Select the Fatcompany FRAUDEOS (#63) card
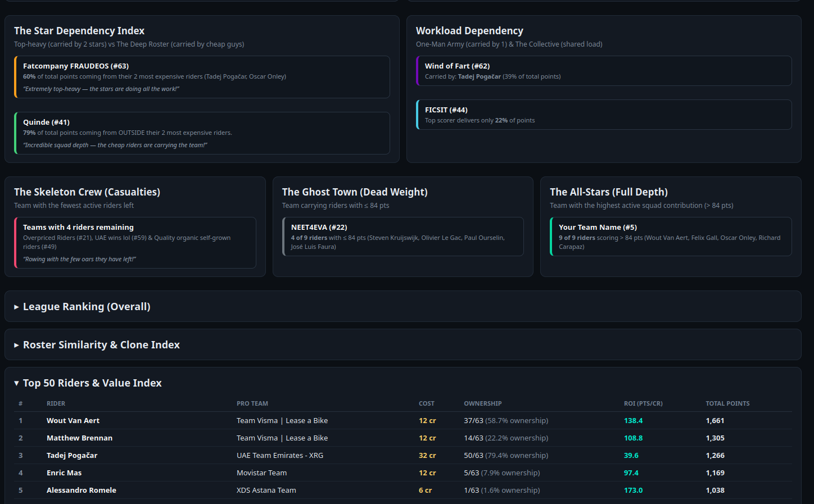 pos(202,77)
